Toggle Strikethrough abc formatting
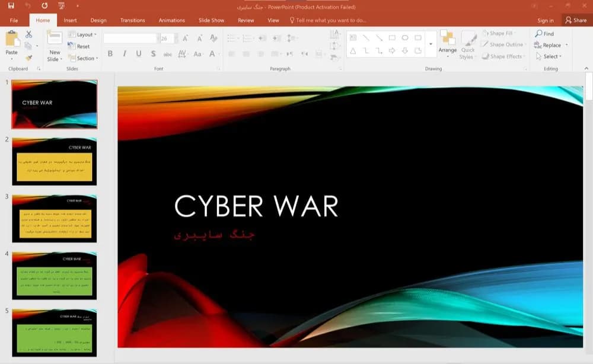 tap(168, 54)
